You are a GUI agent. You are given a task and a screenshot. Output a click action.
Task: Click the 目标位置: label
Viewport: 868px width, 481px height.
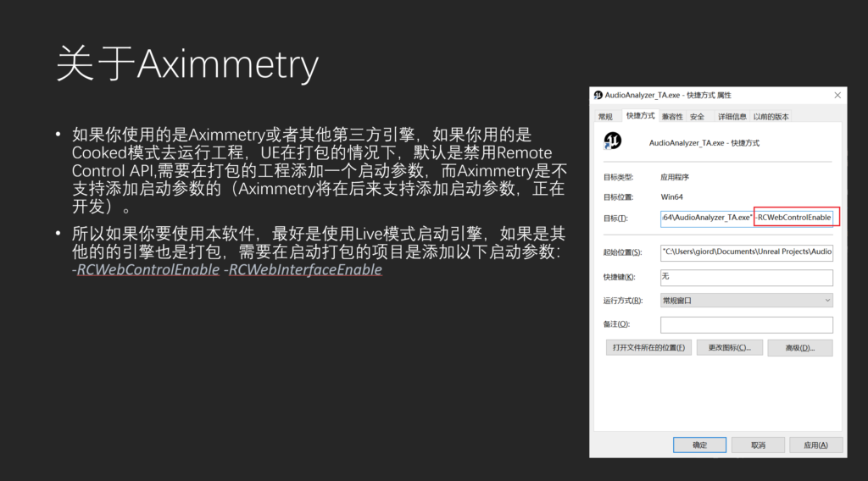coord(618,197)
